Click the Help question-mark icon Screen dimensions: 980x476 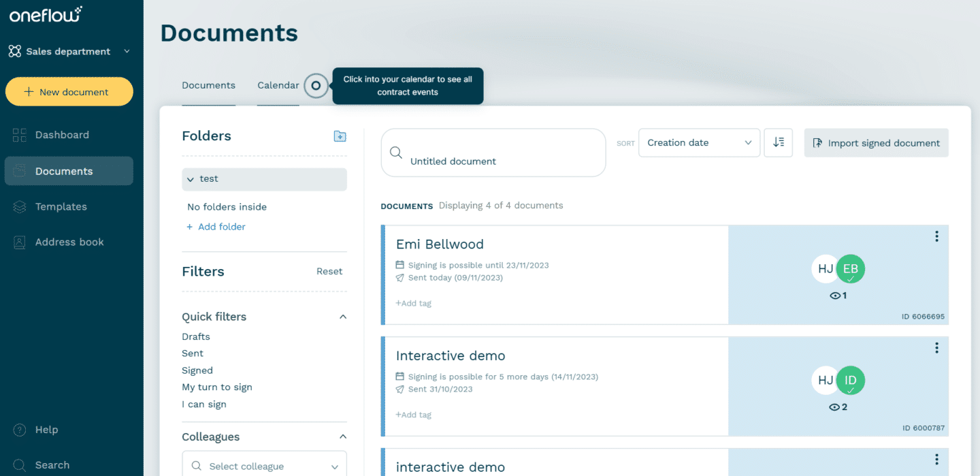[x=18, y=429]
